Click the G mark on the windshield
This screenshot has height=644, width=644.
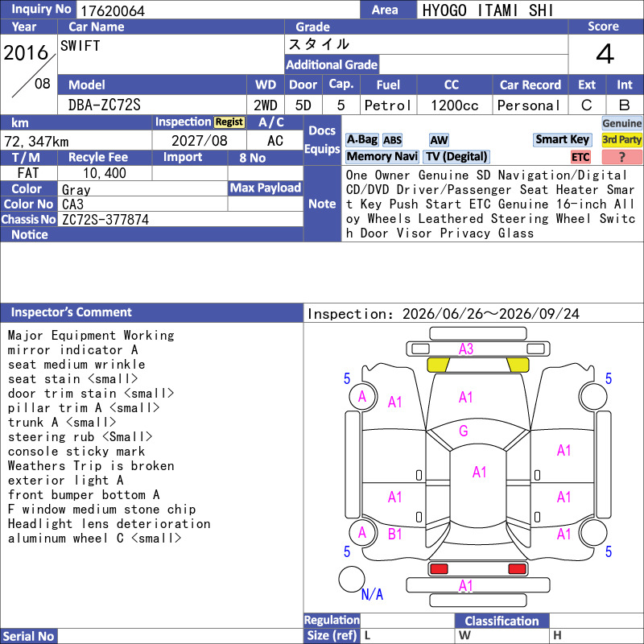pos(464,431)
